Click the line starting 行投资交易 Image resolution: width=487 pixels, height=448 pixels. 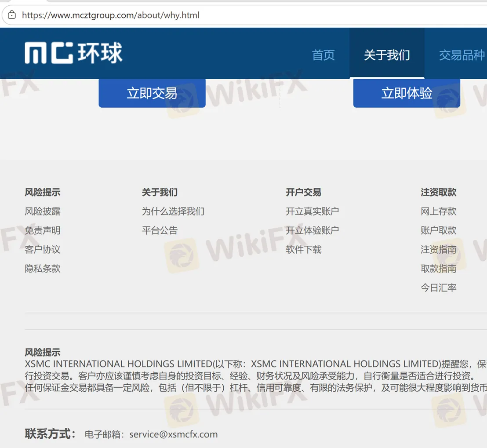coord(251,376)
